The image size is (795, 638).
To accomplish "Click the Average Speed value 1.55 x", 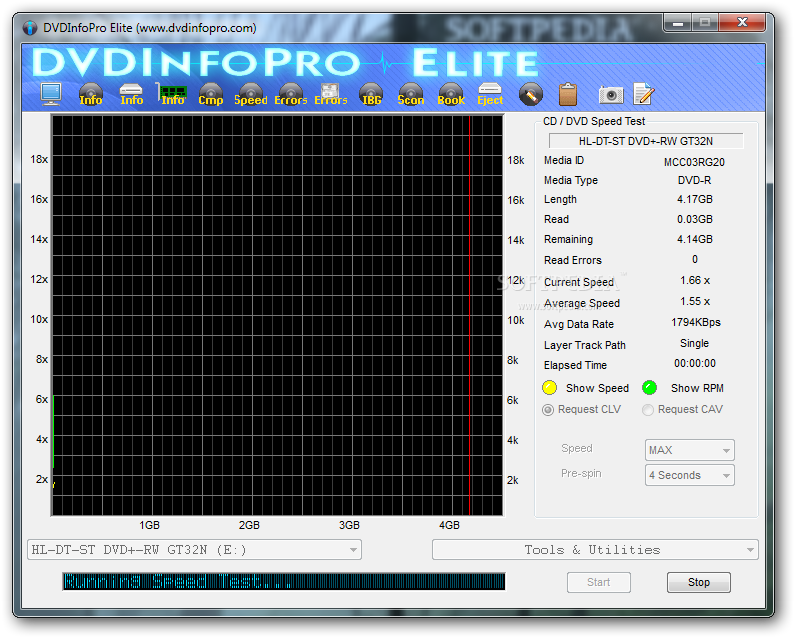I will [x=695, y=302].
